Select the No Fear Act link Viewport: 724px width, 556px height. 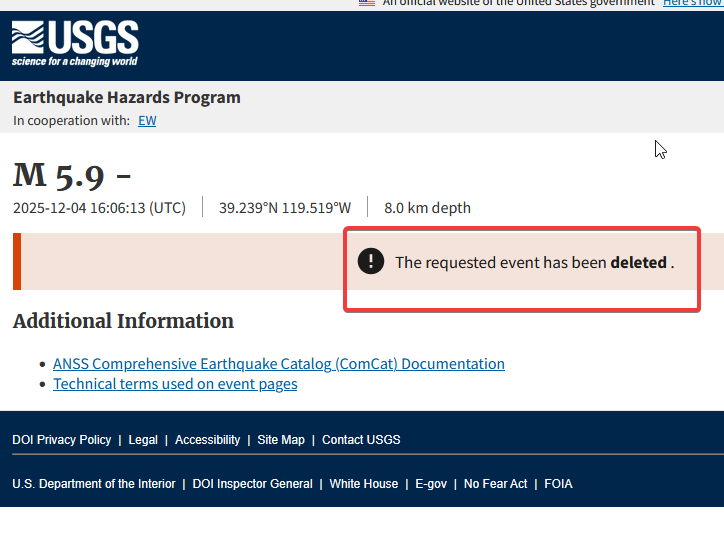496,484
